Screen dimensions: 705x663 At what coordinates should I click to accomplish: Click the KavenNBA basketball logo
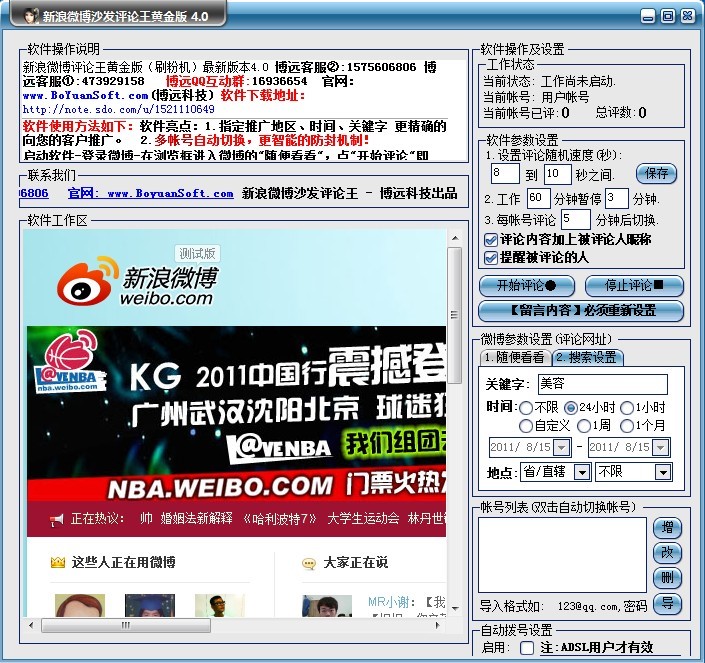click(x=70, y=362)
